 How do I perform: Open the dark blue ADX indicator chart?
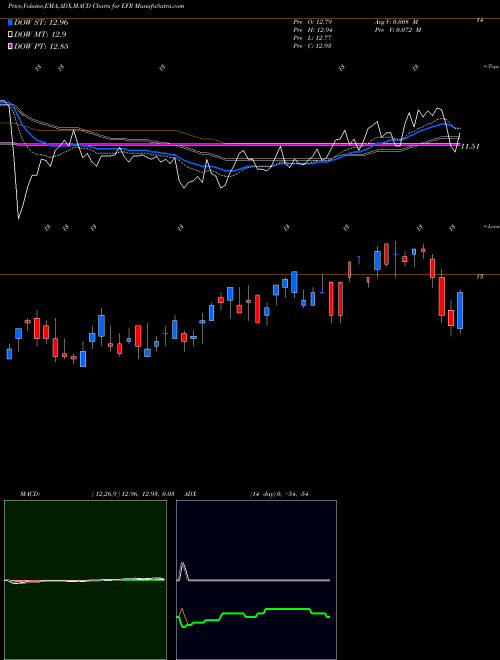[256, 580]
